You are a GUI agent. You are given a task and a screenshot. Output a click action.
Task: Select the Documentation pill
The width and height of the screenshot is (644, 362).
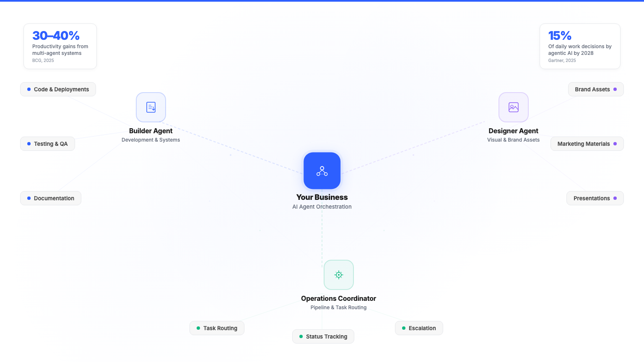point(51,198)
